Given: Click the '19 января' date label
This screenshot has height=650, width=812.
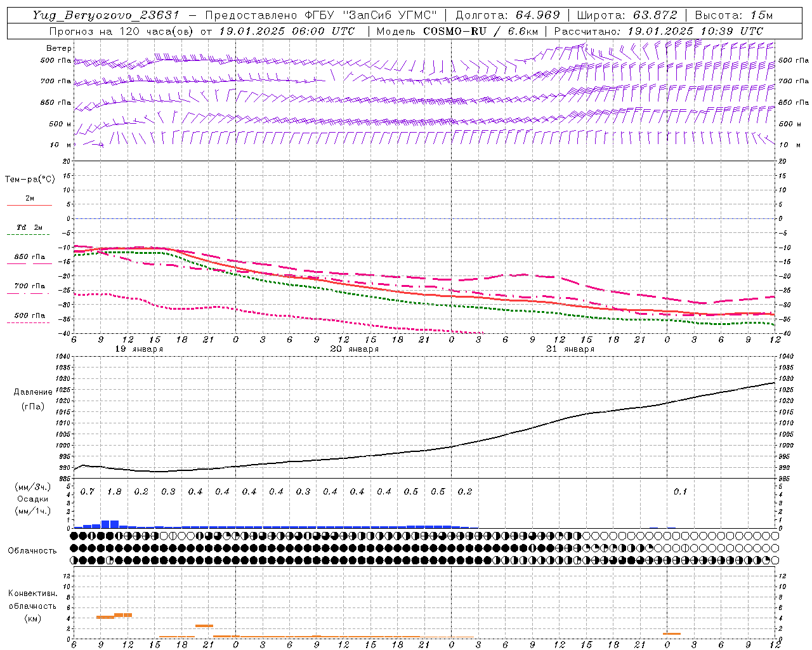Looking at the screenshot, I should coord(139,349).
